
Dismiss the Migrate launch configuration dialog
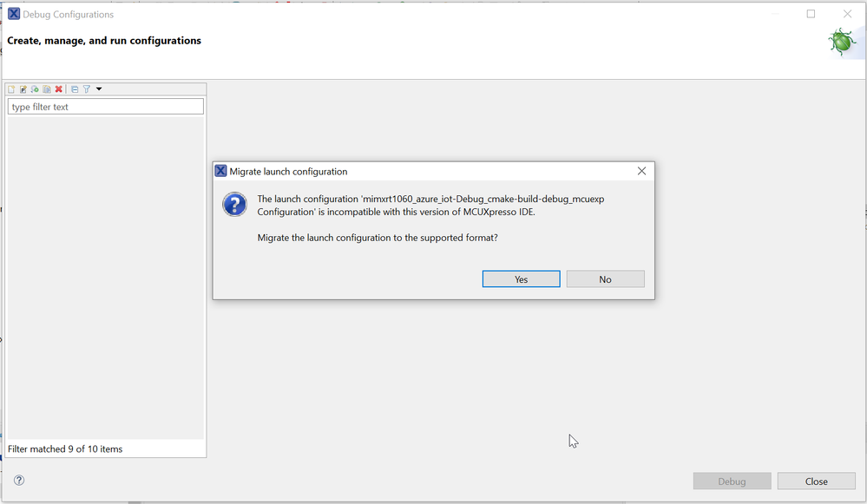coord(641,170)
